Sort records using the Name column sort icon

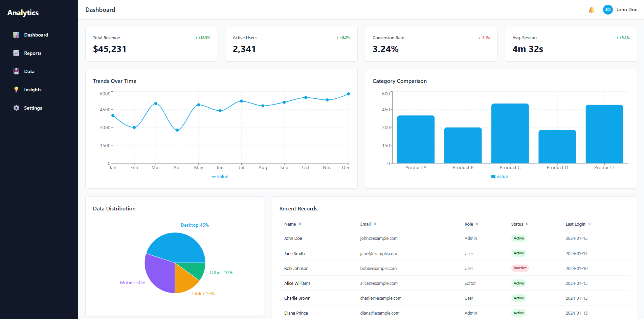click(x=301, y=224)
